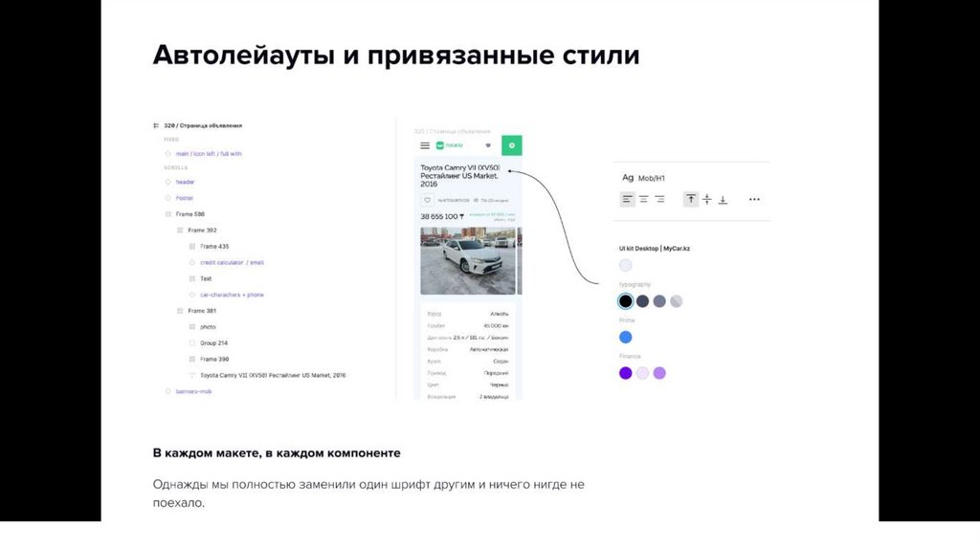Image resolution: width=980 pixels, height=549 pixels.
Task: Click the frame icon beside '320 / Страница объявления'
Action: coord(156,125)
